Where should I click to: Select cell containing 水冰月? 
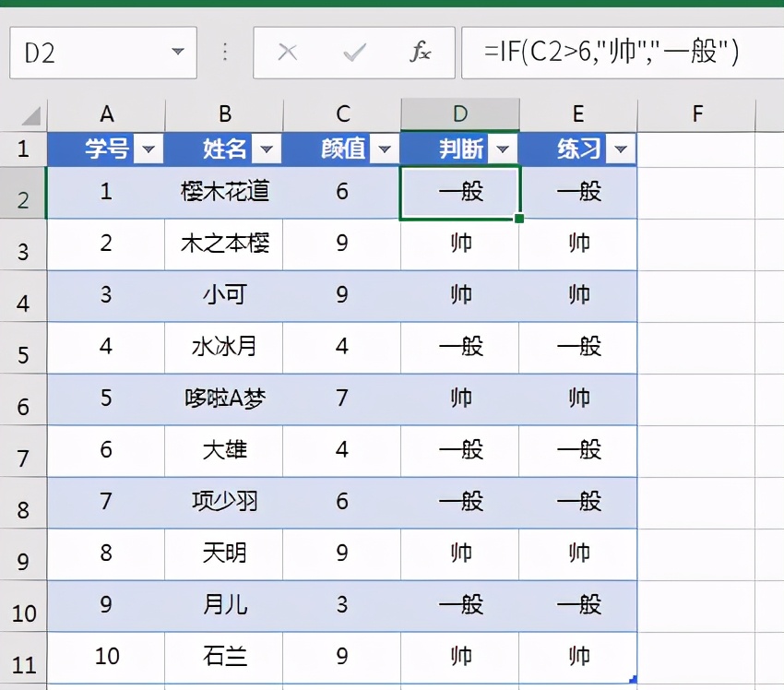[x=224, y=348]
